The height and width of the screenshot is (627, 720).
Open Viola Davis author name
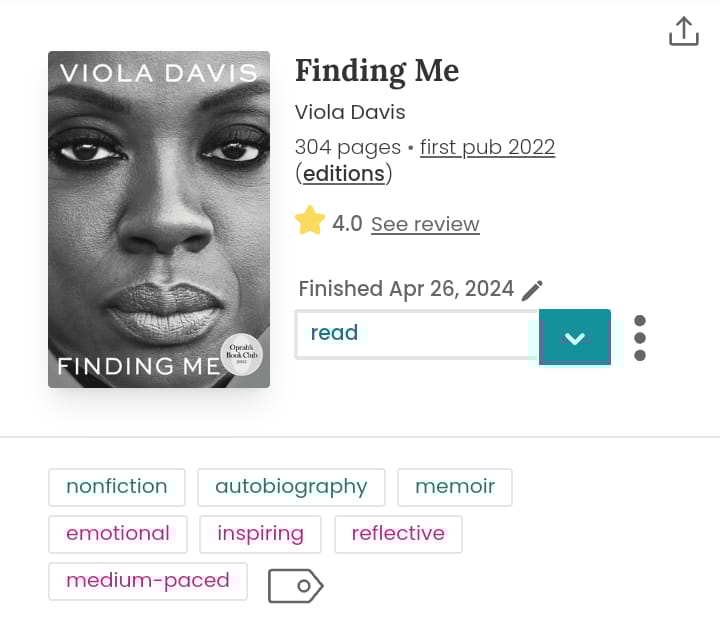350,112
